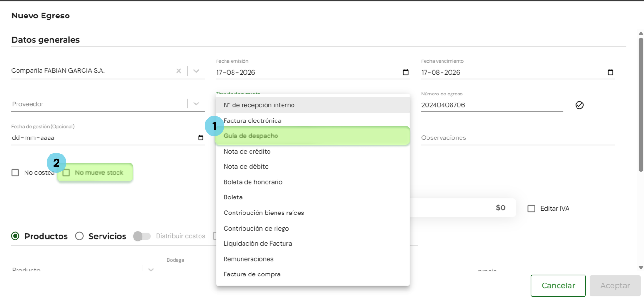Image resolution: width=644 pixels, height=300 pixels.
Task: Pick Boleta de honorario option
Action: coord(312,182)
